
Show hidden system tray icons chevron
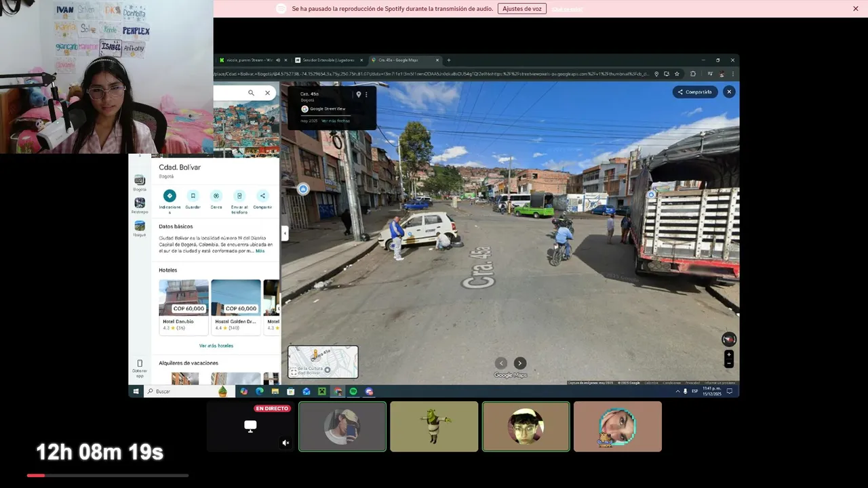point(677,391)
